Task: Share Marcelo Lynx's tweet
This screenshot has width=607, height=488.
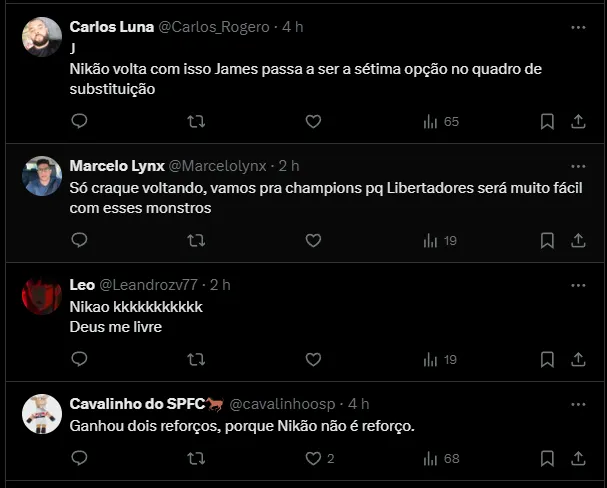Action: tap(578, 240)
